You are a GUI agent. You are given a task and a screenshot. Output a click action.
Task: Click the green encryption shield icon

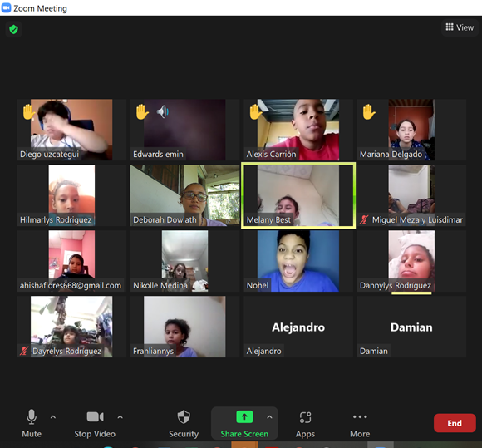[x=13, y=30]
